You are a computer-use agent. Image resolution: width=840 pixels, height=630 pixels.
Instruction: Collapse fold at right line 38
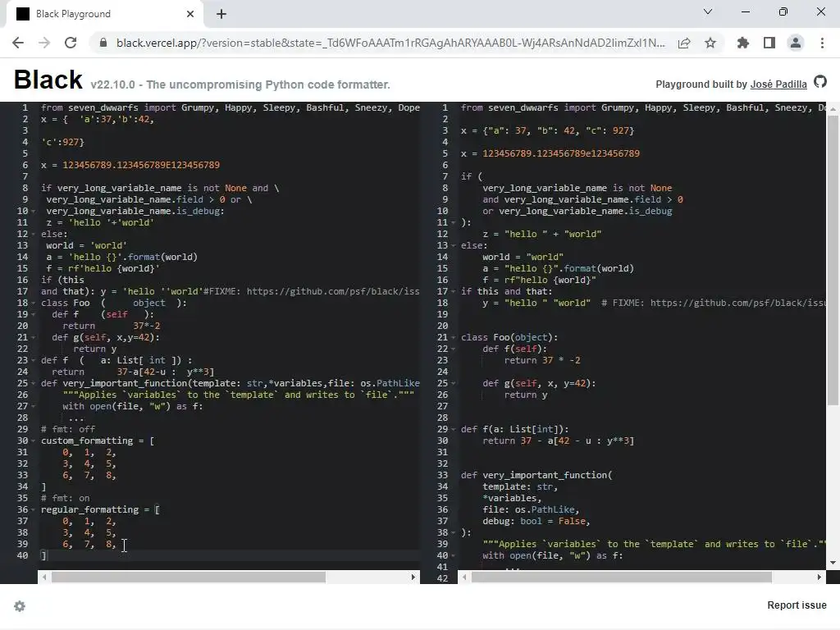pyautogui.click(x=453, y=532)
